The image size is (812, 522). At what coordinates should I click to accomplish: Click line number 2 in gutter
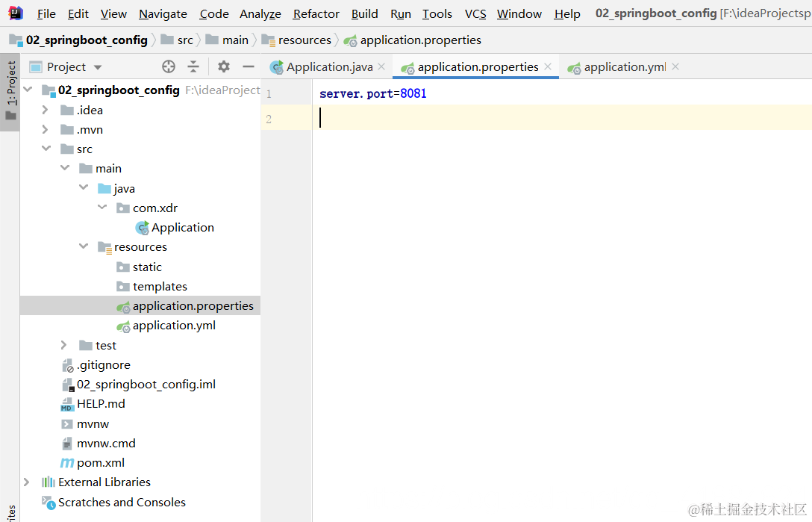(269, 119)
